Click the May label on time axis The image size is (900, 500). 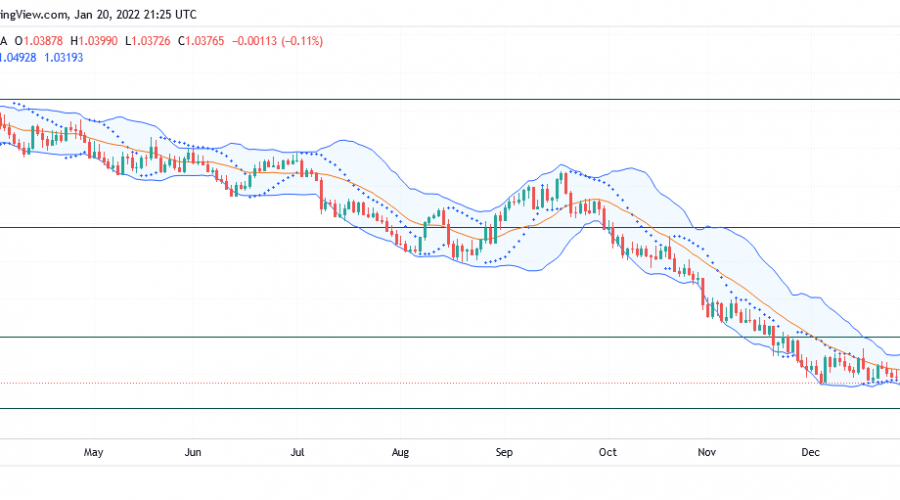(94, 452)
